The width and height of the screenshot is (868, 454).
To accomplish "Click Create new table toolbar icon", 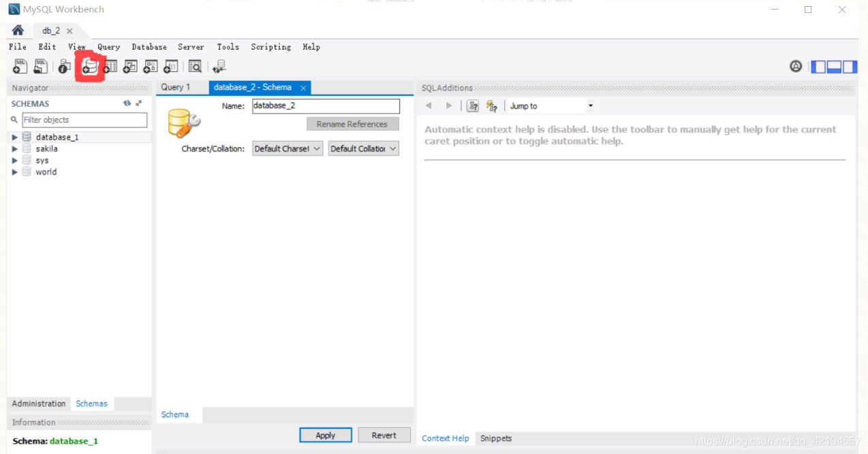I will coord(110,66).
